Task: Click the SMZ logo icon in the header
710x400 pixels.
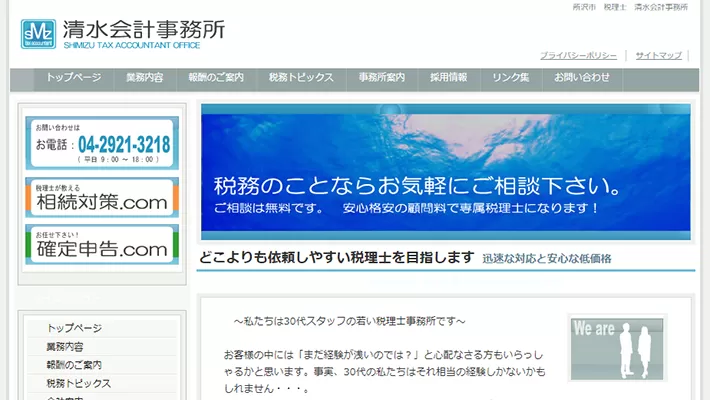Action: coord(39,33)
